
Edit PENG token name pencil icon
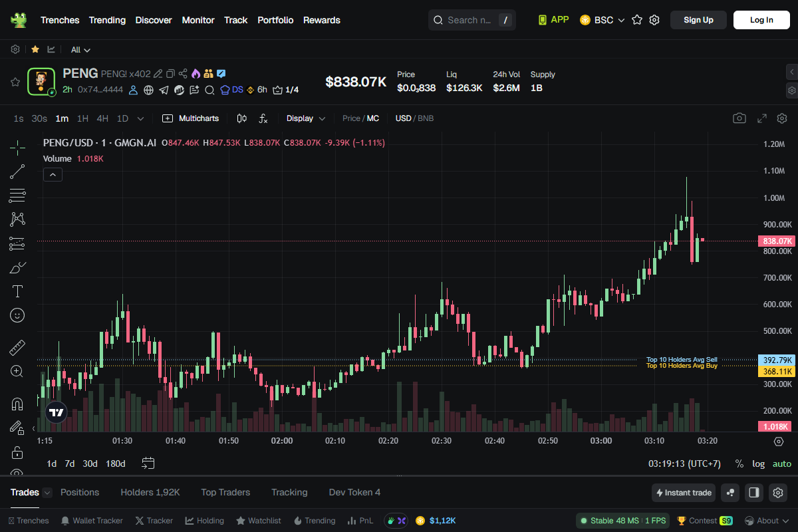(x=158, y=74)
